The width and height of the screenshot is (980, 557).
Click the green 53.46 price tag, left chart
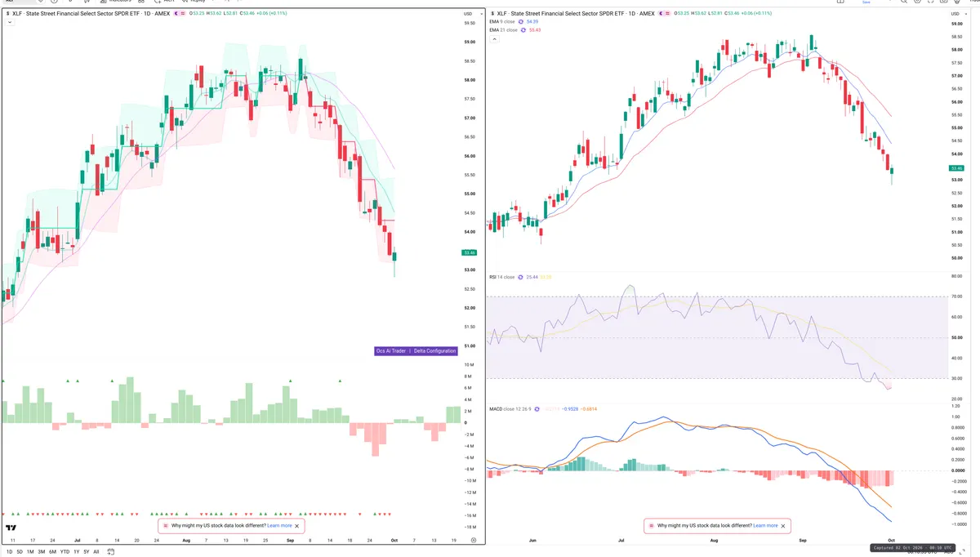[x=470, y=253]
